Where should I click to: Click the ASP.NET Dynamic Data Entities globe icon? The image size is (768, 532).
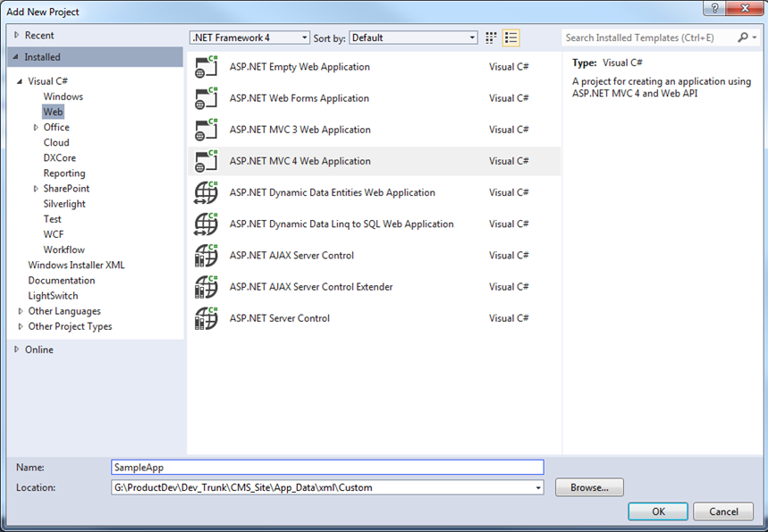click(206, 192)
